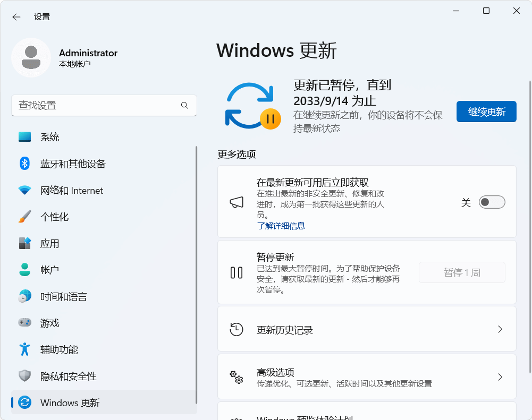Image resolution: width=532 pixels, height=420 pixels.
Task: Click the back arrow icon
Action: [16, 17]
